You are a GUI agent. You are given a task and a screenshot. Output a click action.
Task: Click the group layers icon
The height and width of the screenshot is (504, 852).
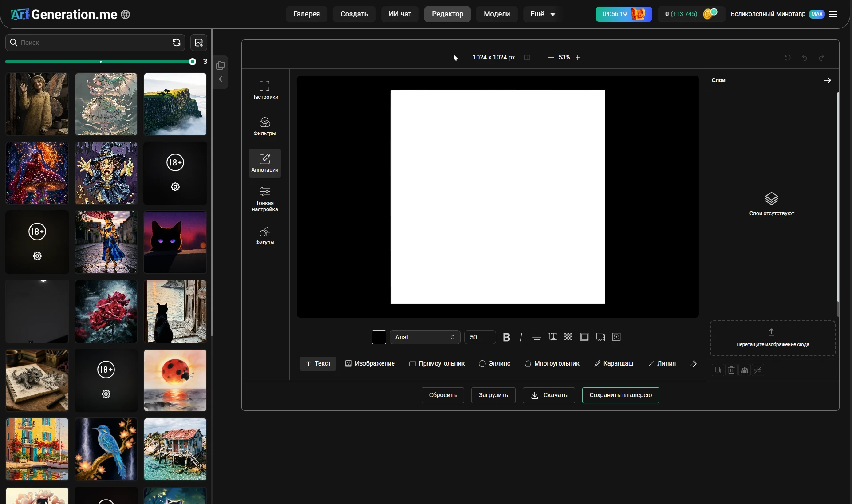coord(745,370)
